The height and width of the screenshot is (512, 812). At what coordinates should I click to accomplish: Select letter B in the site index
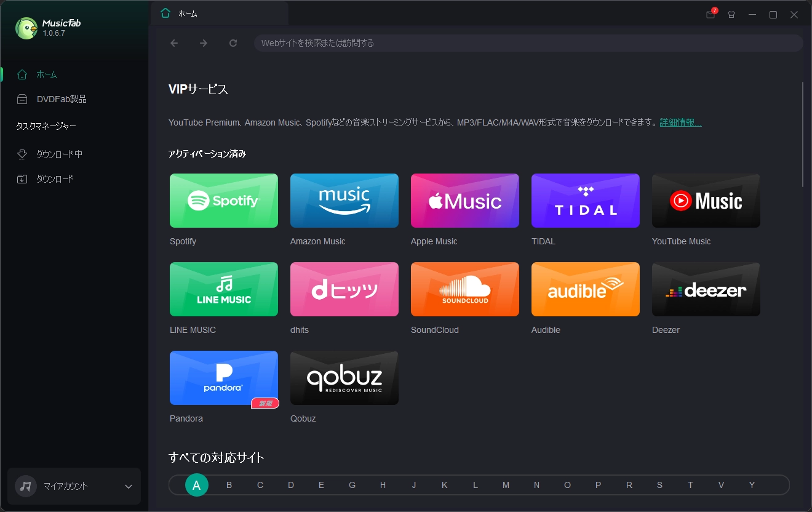(229, 485)
